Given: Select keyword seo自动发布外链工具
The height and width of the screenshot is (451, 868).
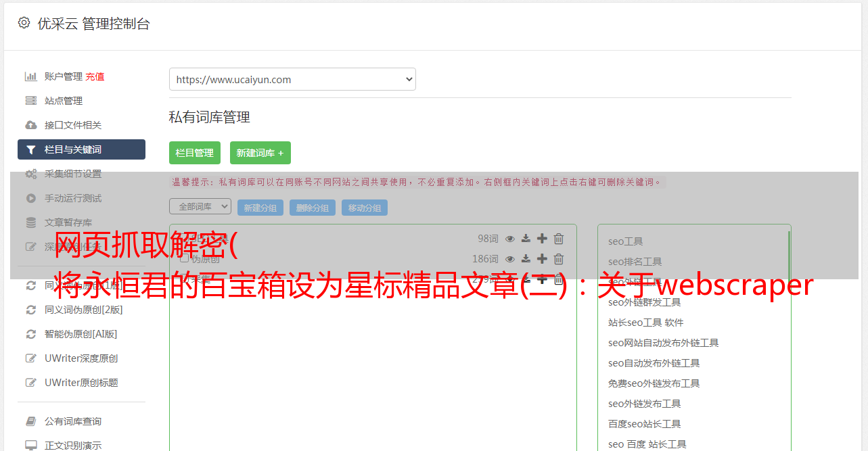Looking at the screenshot, I should tap(654, 363).
